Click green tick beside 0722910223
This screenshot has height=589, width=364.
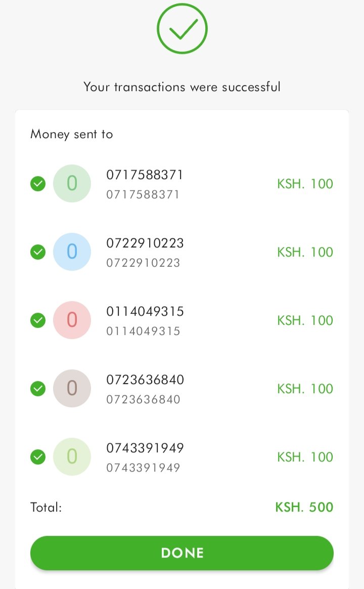pyautogui.click(x=38, y=252)
